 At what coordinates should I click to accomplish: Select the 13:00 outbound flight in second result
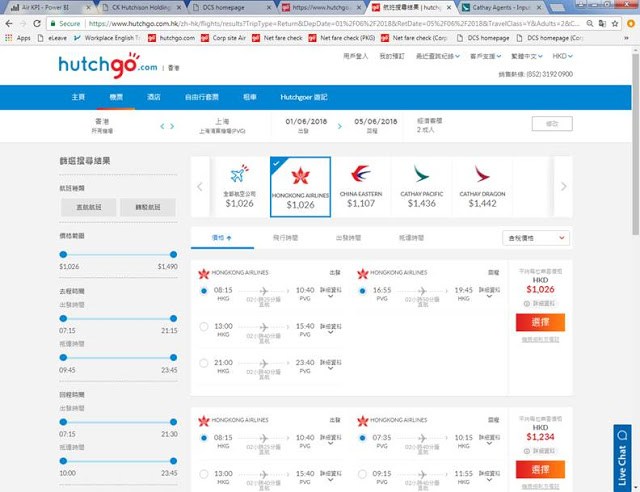tap(204, 474)
